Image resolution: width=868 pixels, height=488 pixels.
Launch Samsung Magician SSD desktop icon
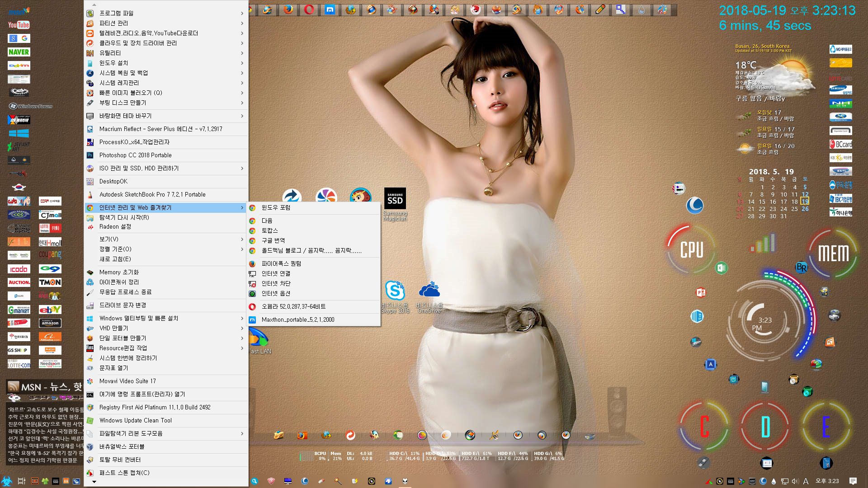[x=395, y=204]
